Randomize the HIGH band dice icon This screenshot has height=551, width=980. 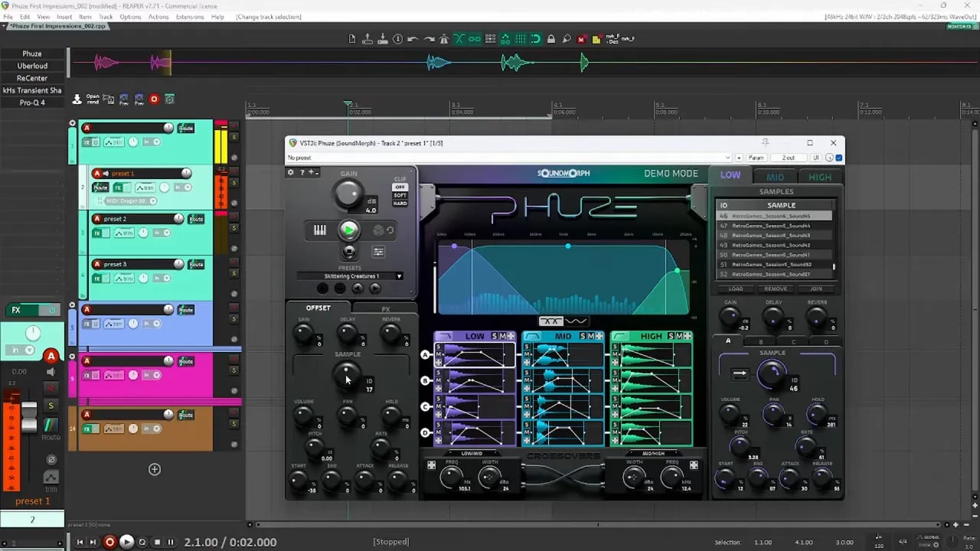688,336
